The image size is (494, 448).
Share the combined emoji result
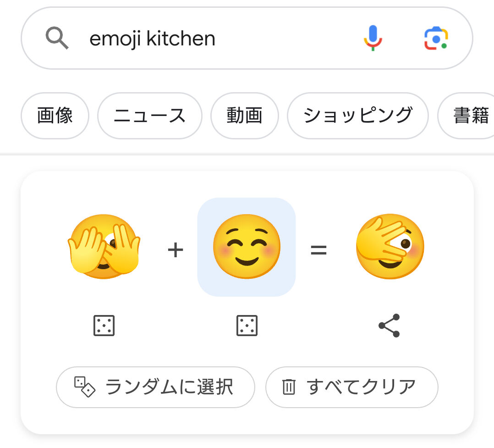click(x=389, y=326)
